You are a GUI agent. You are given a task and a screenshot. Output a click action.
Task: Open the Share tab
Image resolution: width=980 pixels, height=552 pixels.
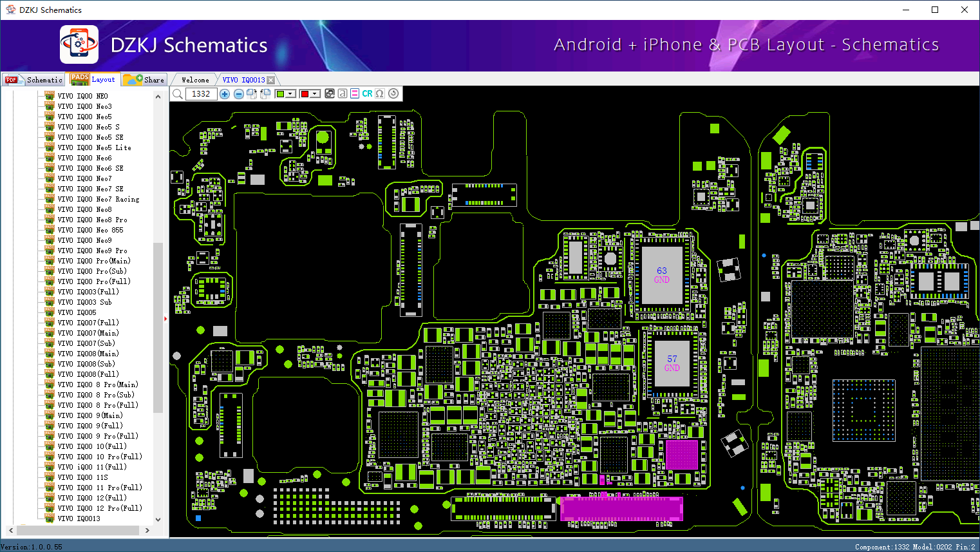(144, 80)
